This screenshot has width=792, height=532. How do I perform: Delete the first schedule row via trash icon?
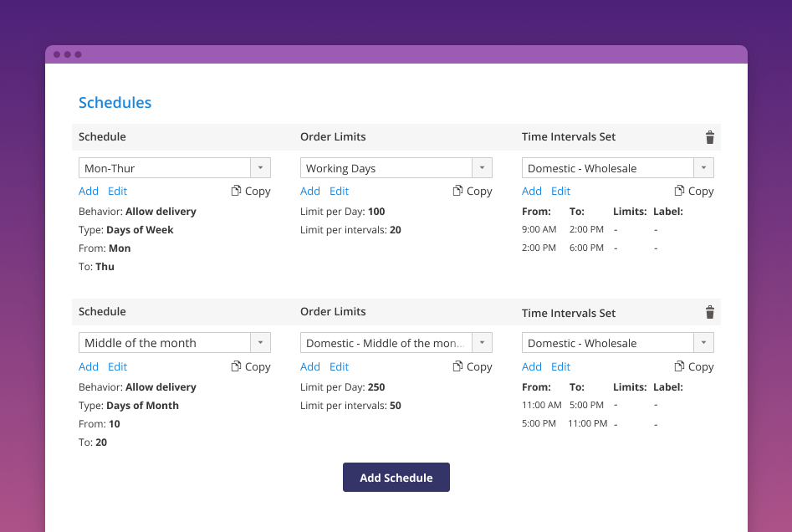click(710, 137)
